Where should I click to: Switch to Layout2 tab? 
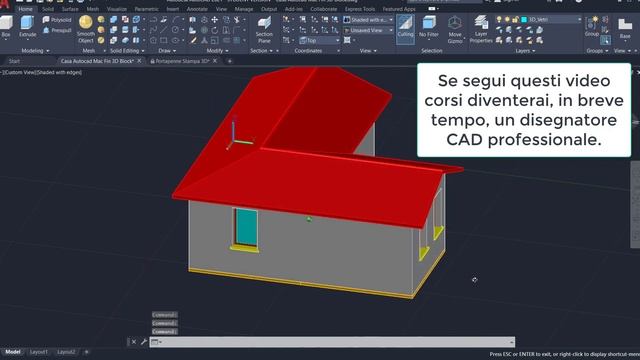tap(66, 352)
